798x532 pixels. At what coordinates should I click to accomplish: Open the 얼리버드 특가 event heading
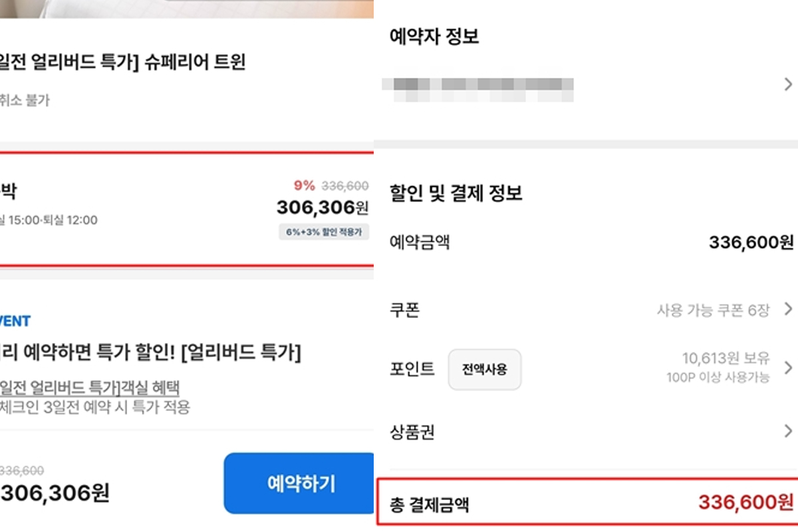point(151,352)
